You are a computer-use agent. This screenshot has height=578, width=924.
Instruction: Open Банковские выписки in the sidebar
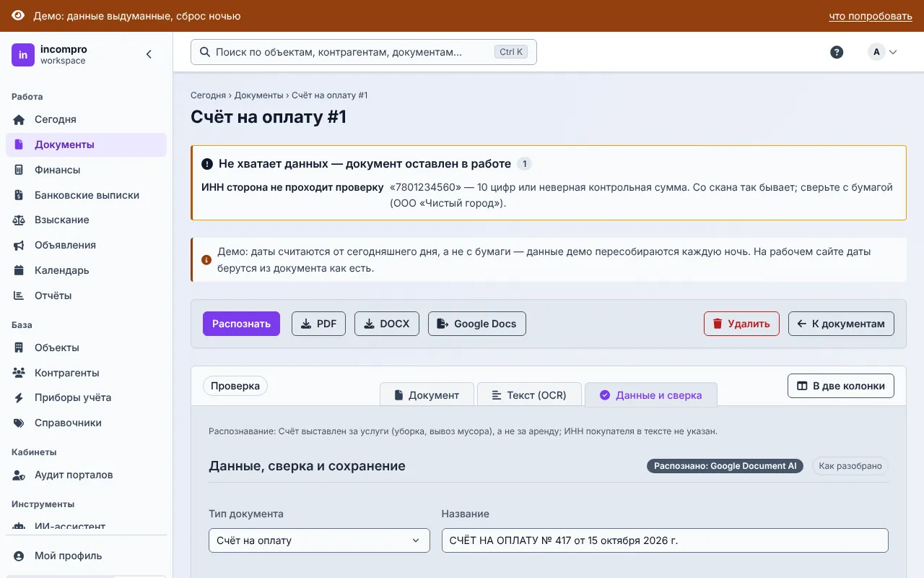pyautogui.click(x=86, y=195)
